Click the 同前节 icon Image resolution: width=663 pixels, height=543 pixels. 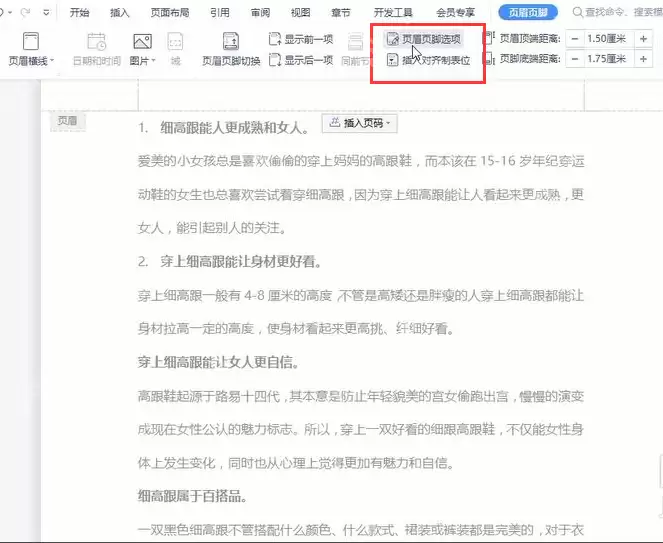[x=355, y=41]
